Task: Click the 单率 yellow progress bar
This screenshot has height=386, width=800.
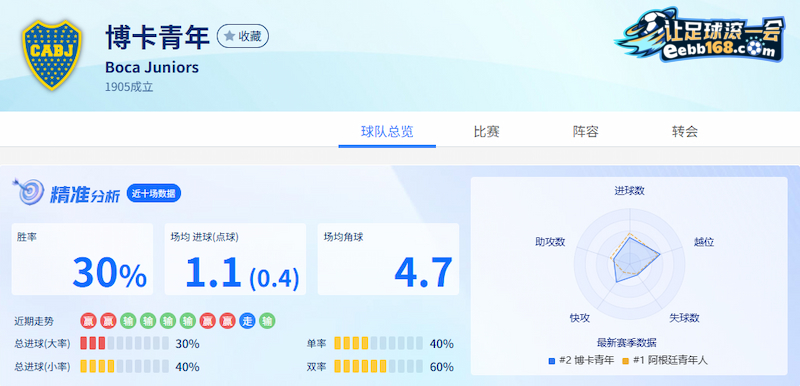Action: pos(379,344)
